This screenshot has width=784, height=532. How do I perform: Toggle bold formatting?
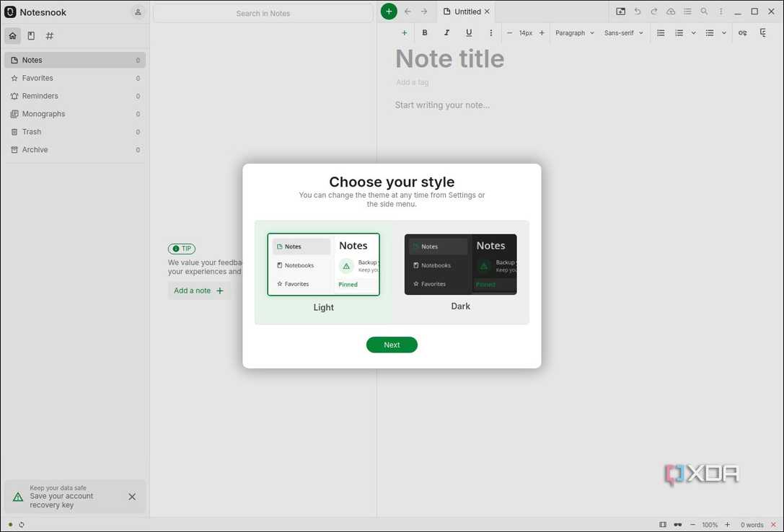pyautogui.click(x=425, y=33)
